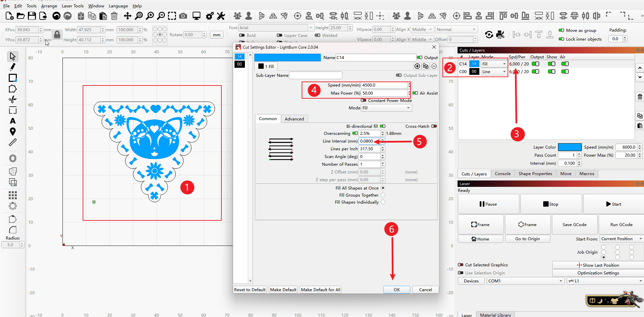Open the Laser Tools menu
The width and height of the screenshot is (644, 317).
click(x=73, y=6)
